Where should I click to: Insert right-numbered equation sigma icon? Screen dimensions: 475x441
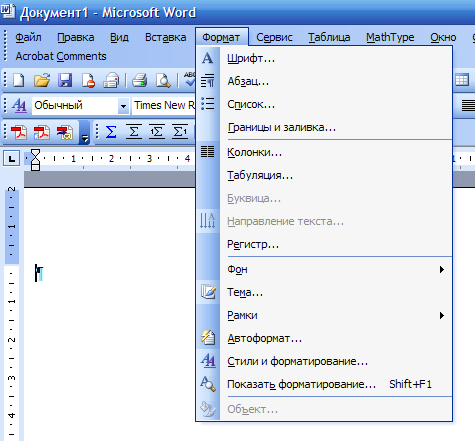(x=180, y=132)
